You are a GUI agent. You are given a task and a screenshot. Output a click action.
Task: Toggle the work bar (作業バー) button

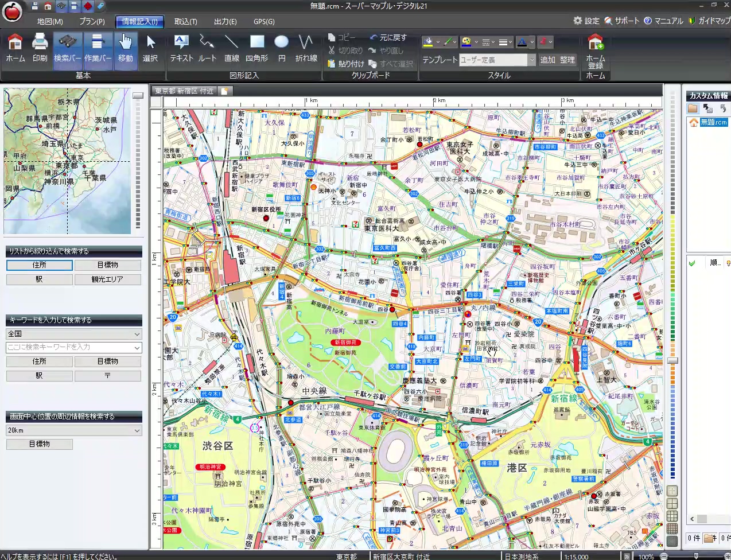click(x=98, y=50)
